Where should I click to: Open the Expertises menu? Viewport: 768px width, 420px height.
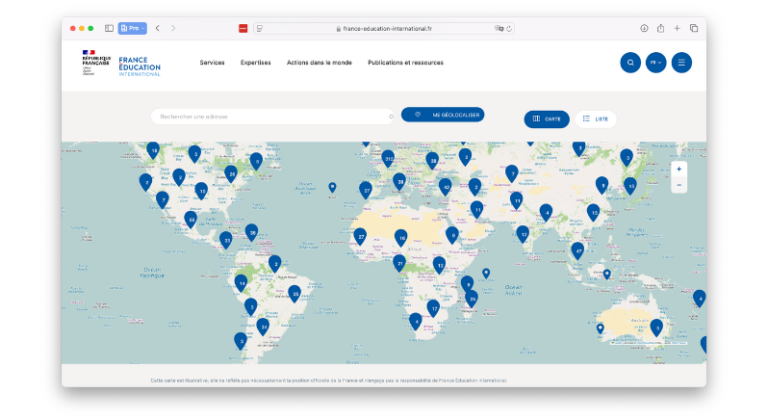click(255, 62)
